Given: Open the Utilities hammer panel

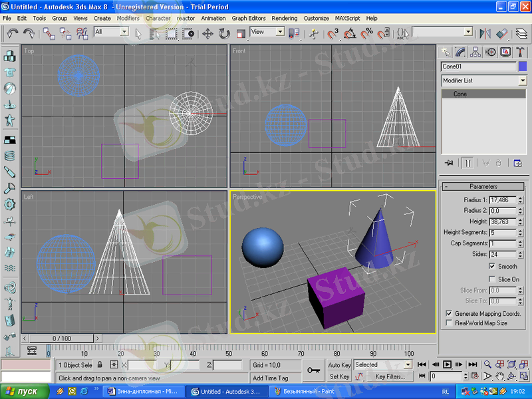Looking at the screenshot, I should (519, 51).
